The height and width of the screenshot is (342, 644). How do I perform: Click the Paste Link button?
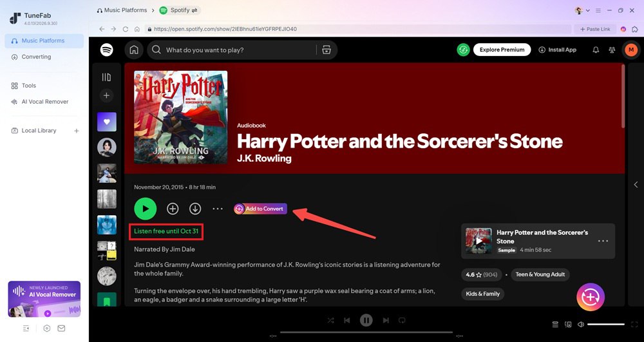click(x=595, y=29)
